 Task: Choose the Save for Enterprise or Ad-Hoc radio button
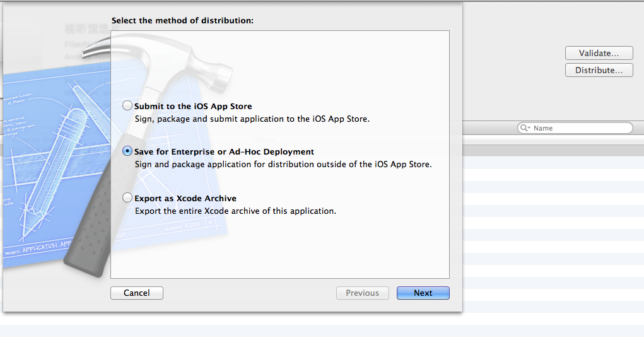click(x=127, y=151)
